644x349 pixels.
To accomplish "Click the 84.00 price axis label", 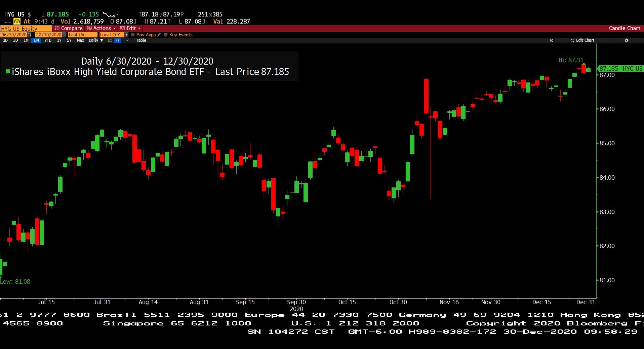I will (x=607, y=178).
